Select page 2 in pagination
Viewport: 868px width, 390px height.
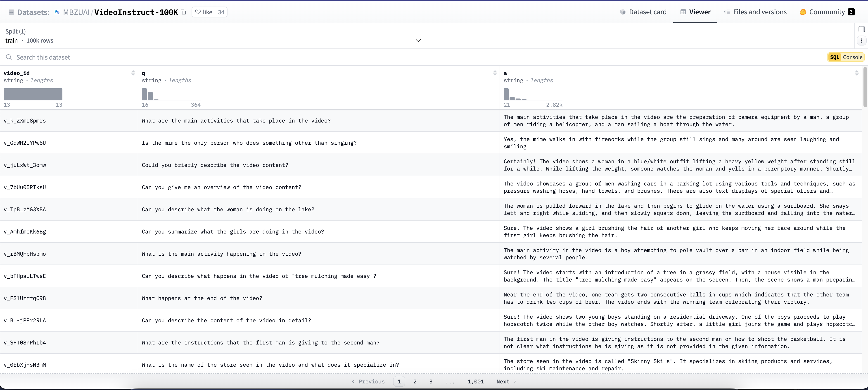coord(415,382)
